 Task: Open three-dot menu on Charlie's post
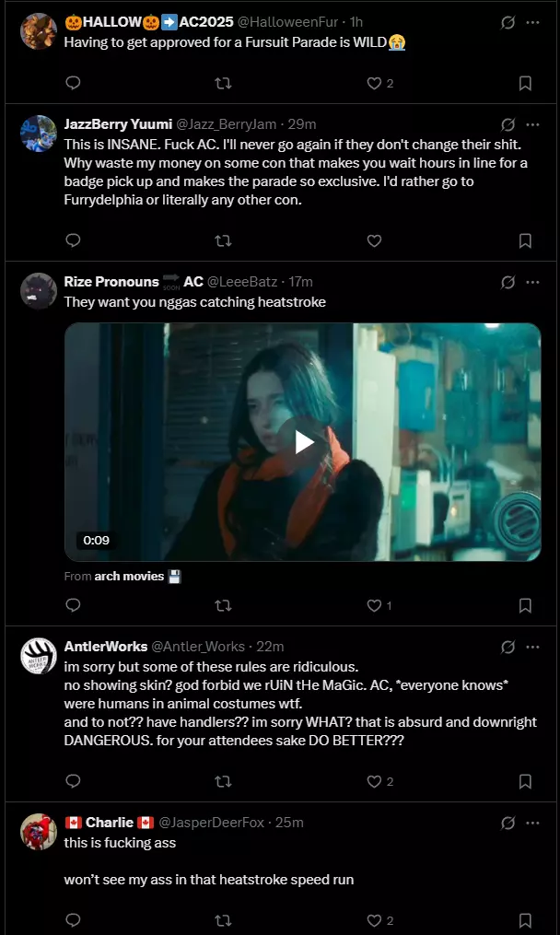point(532,823)
